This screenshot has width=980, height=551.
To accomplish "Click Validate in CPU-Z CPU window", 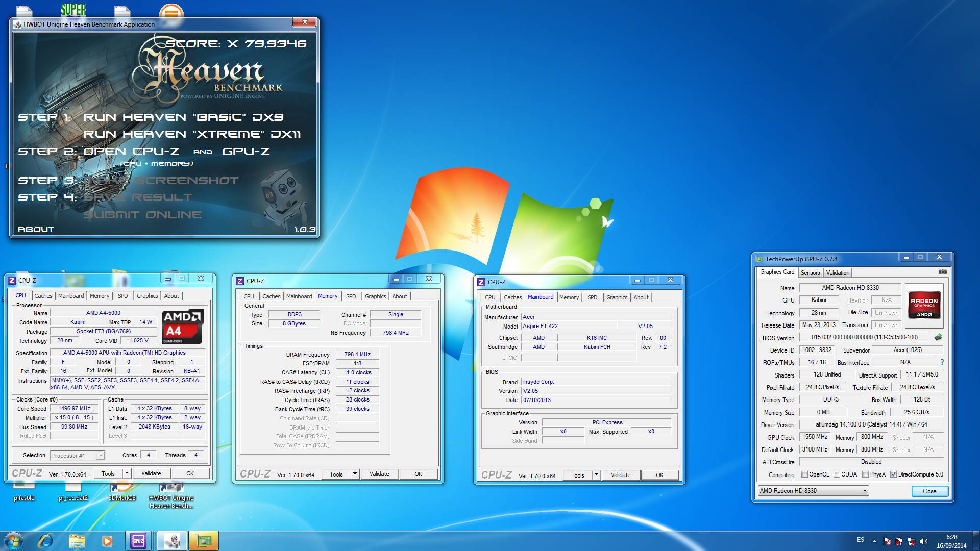I will (x=151, y=473).
